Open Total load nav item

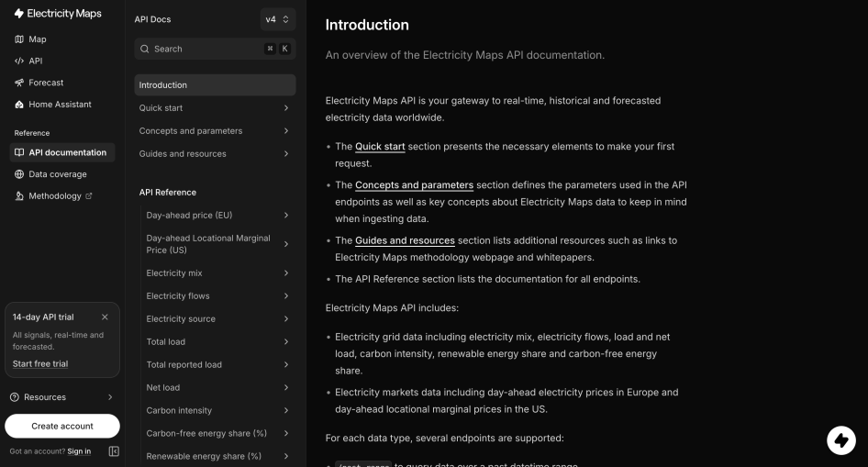point(217,341)
